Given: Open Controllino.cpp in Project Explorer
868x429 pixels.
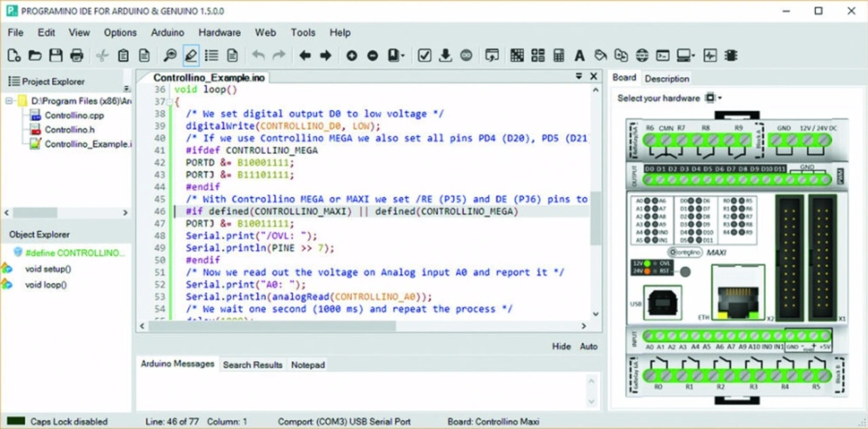Looking at the screenshot, I should (x=74, y=115).
